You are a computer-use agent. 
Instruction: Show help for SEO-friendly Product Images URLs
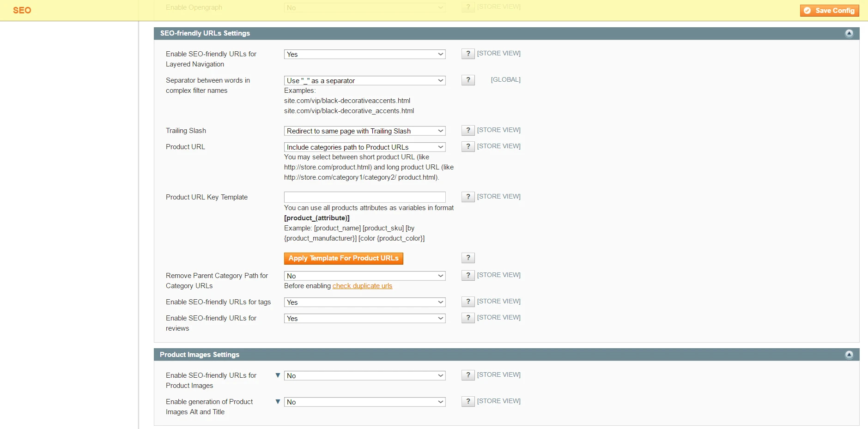pyautogui.click(x=467, y=375)
